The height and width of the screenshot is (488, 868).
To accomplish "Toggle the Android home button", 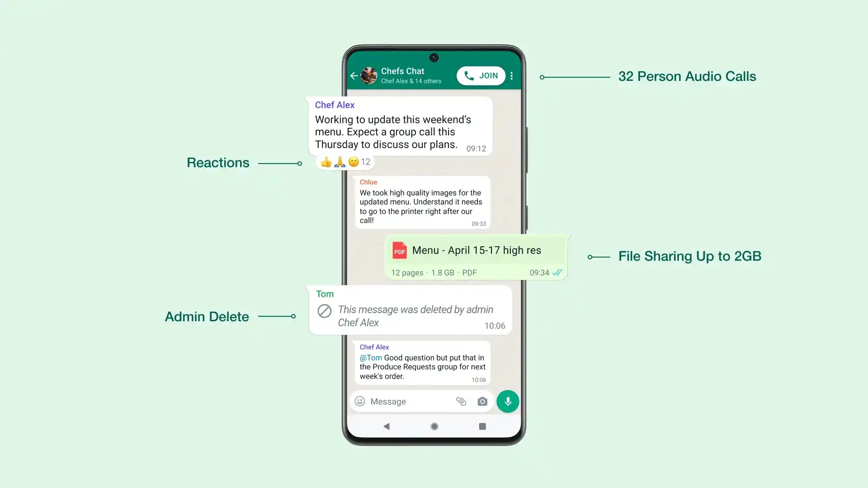I will 434,426.
